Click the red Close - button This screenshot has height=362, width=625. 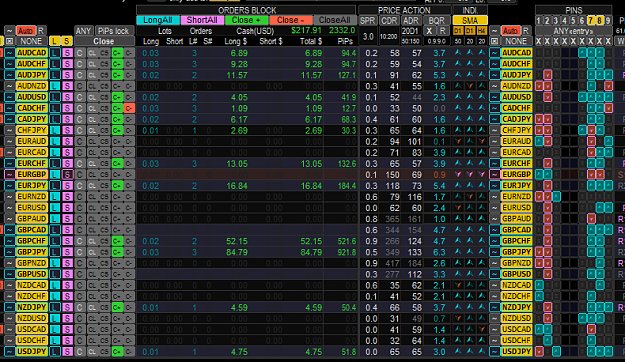291,20
